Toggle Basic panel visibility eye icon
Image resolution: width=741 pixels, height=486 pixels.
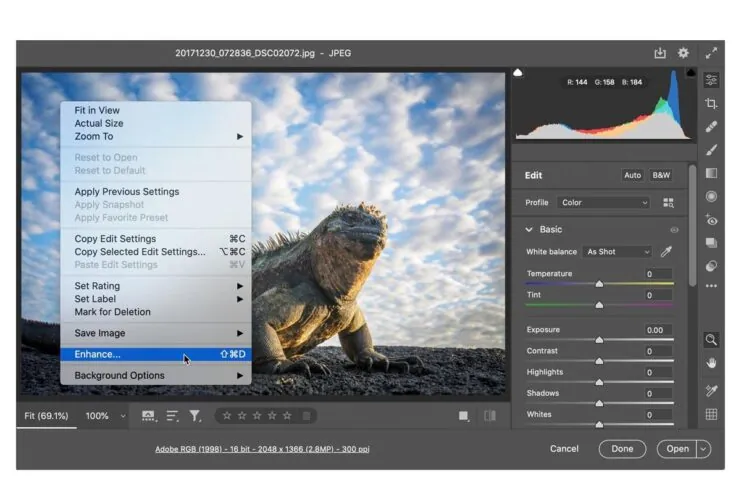674,230
